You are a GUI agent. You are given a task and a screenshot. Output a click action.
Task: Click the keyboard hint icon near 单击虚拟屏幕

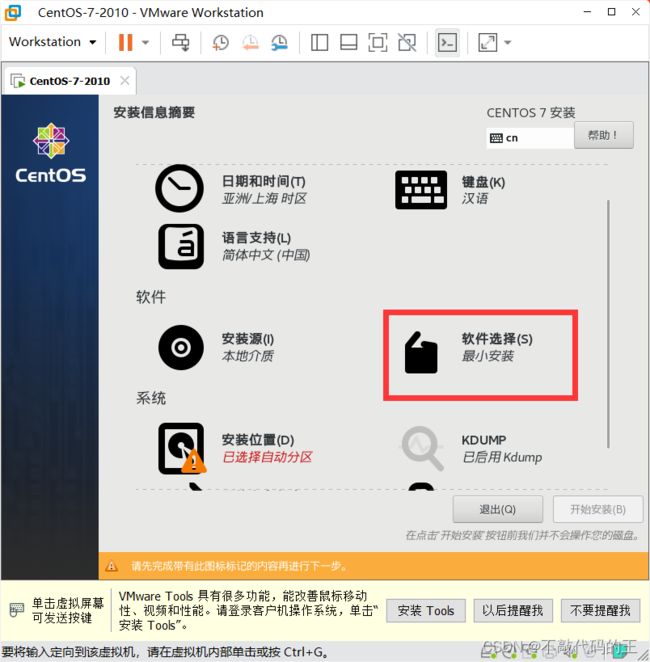[x=16, y=610]
